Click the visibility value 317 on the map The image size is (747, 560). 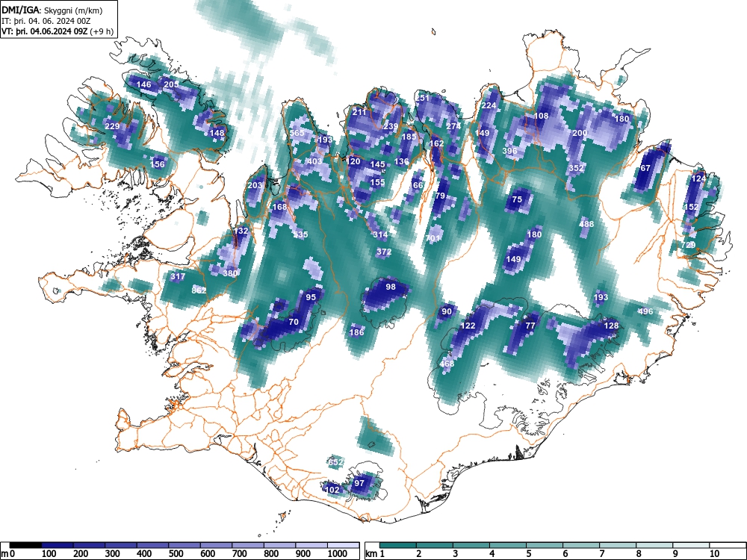178,277
